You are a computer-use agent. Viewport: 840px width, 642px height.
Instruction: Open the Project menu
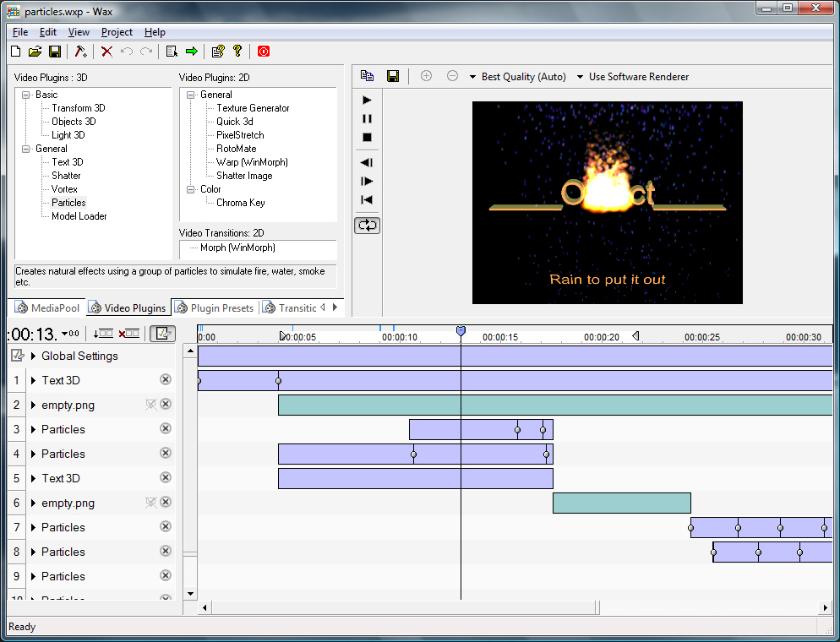(x=117, y=32)
